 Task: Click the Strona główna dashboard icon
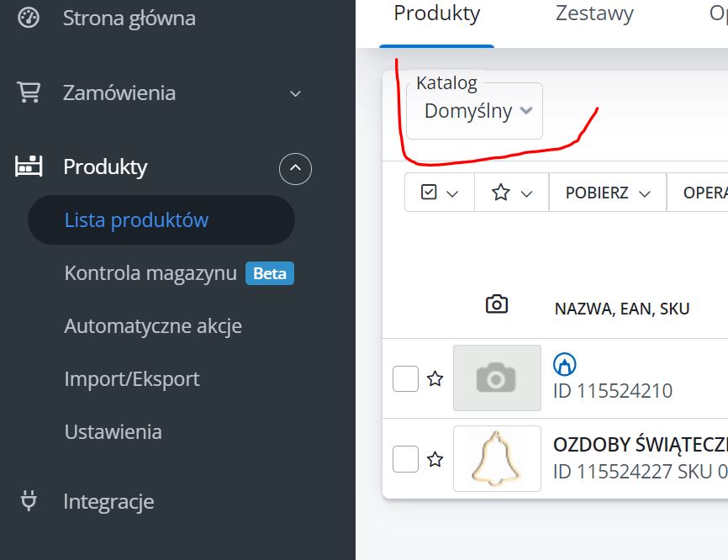(29, 18)
